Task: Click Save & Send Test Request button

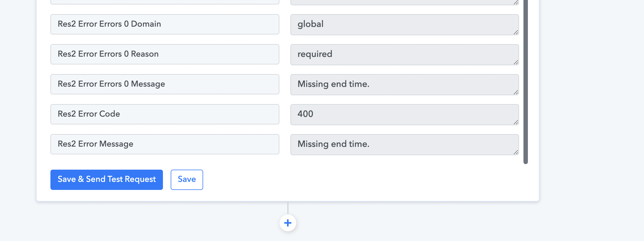Action: click(107, 180)
